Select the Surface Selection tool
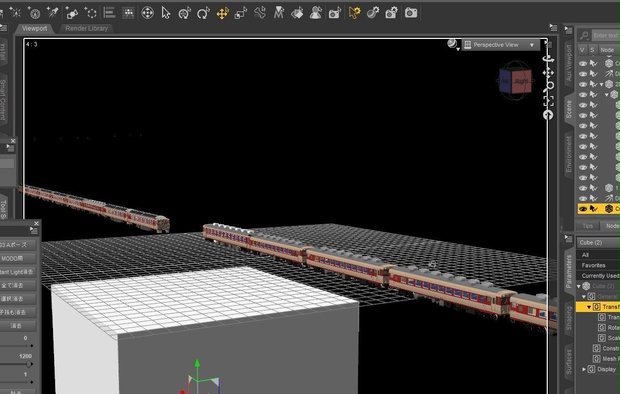The height and width of the screenshot is (394, 620). 297,13
